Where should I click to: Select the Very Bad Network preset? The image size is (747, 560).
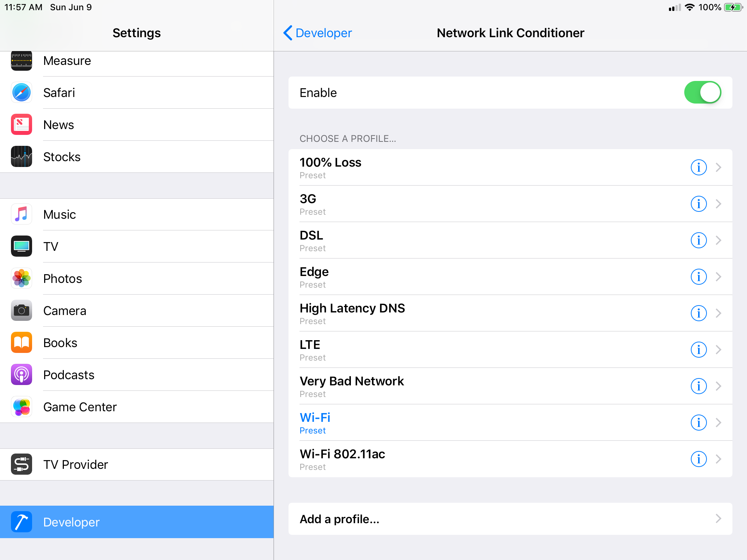510,386
